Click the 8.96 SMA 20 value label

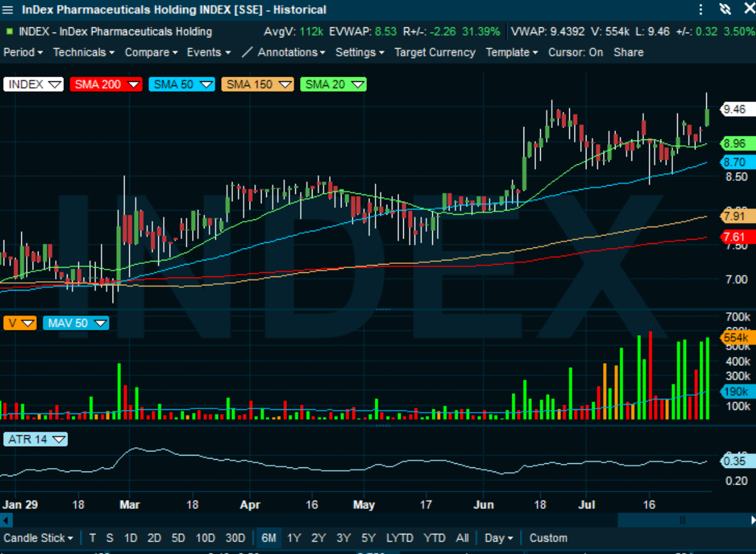(x=737, y=143)
